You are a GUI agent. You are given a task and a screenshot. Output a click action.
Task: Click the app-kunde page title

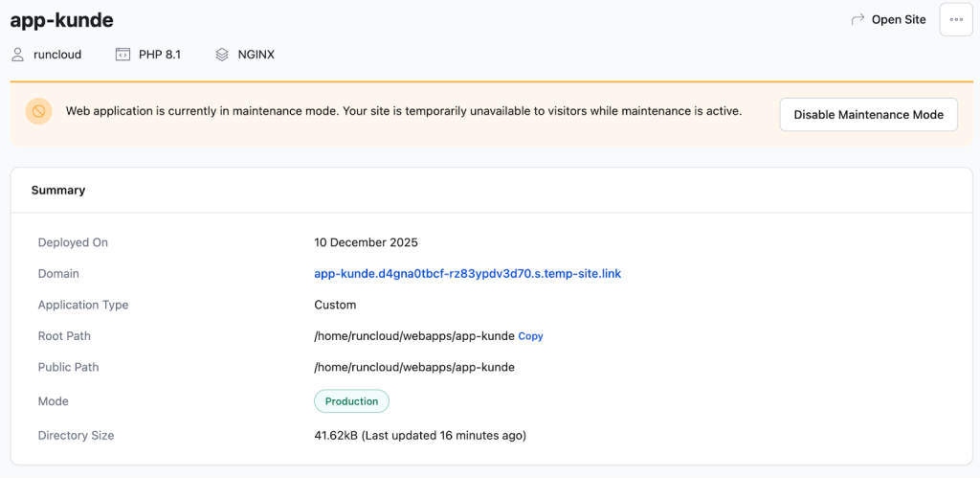pos(61,19)
